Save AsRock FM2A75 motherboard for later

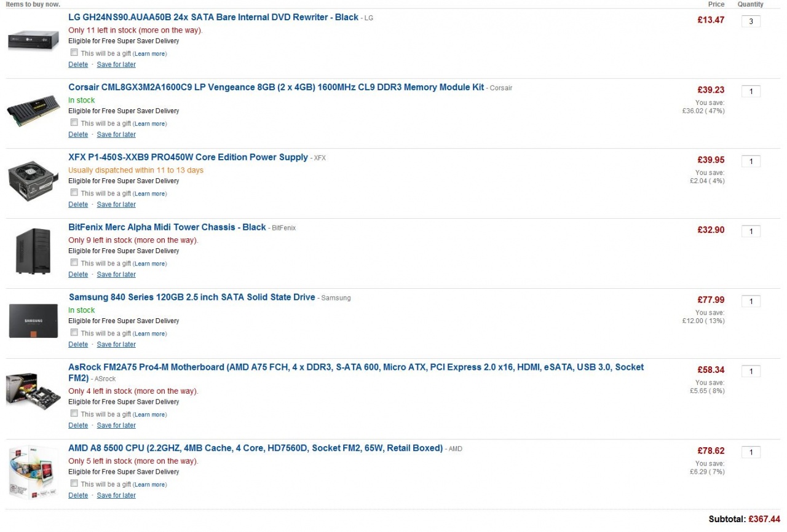116,426
